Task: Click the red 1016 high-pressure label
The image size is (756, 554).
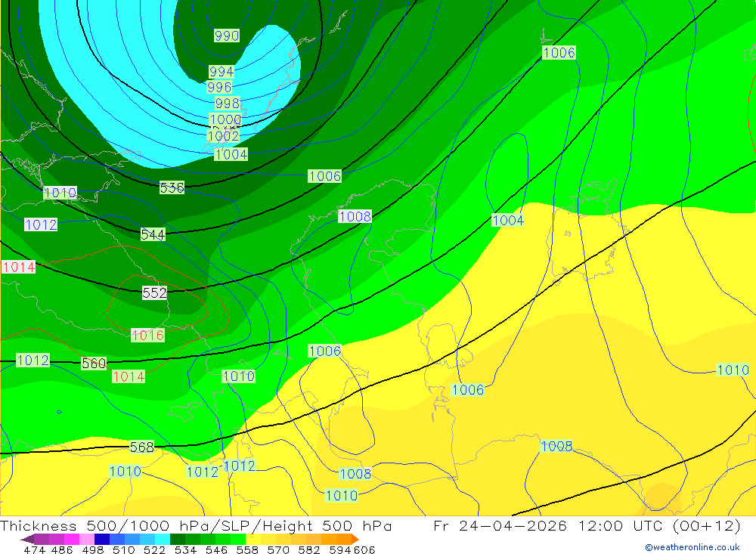Action: [x=147, y=335]
